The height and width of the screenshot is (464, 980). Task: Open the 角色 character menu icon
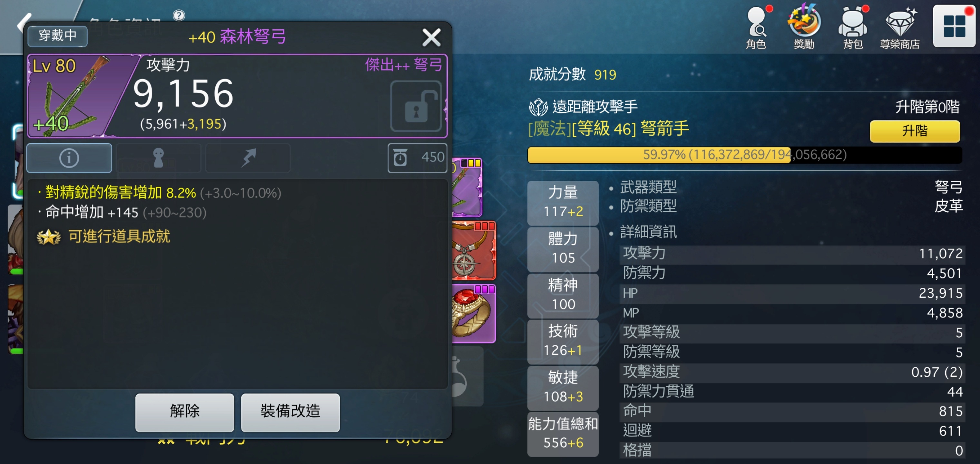756,27
